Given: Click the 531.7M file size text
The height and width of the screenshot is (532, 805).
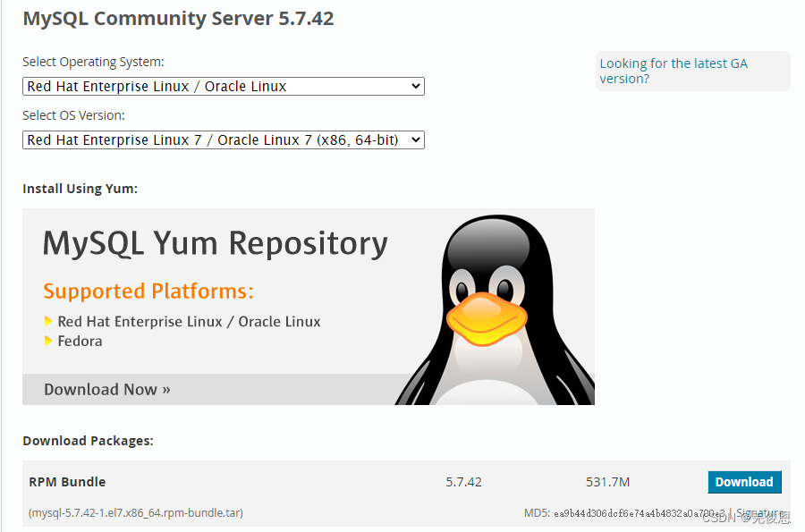Looking at the screenshot, I should pos(608,482).
